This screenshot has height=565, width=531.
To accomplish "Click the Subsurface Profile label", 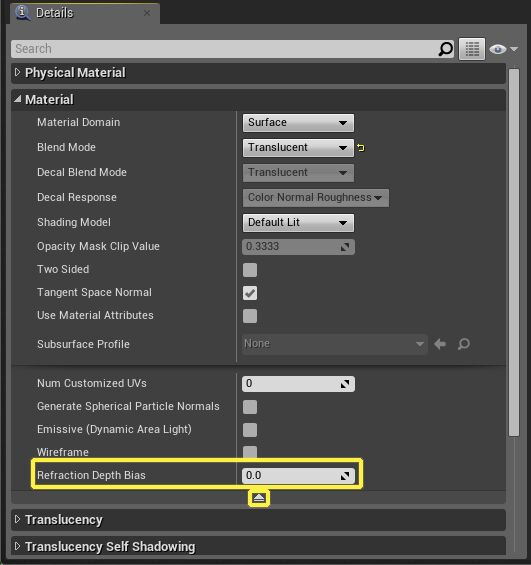I will click(x=83, y=344).
